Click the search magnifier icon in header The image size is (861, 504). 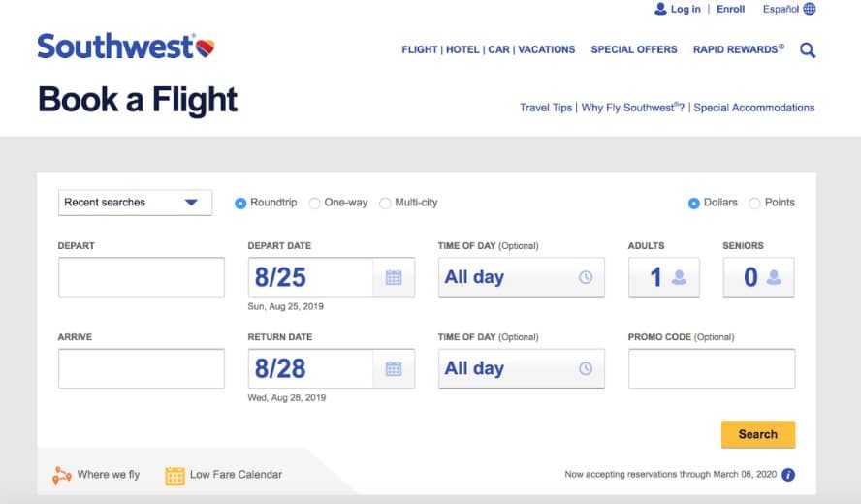click(x=807, y=50)
